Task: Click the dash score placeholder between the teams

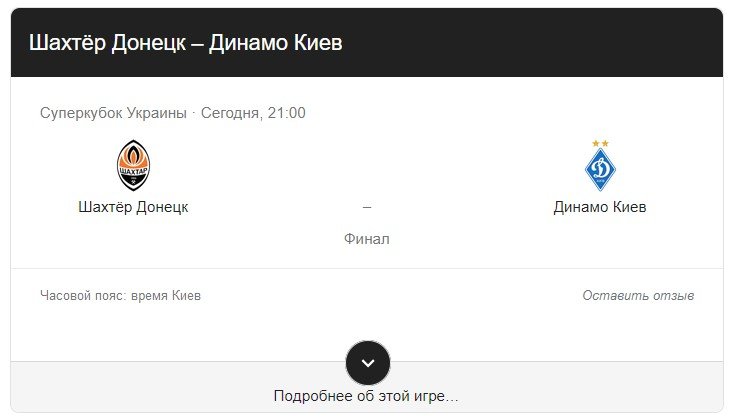Action: 367,207
